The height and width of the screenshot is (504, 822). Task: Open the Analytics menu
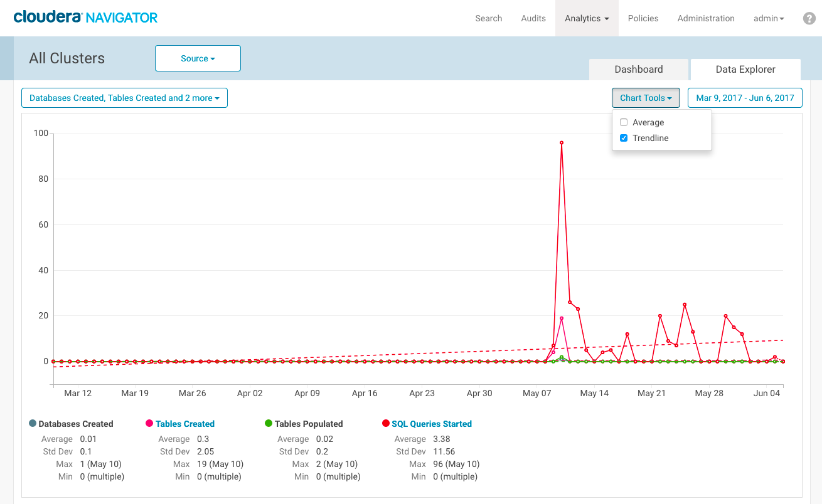pos(587,18)
